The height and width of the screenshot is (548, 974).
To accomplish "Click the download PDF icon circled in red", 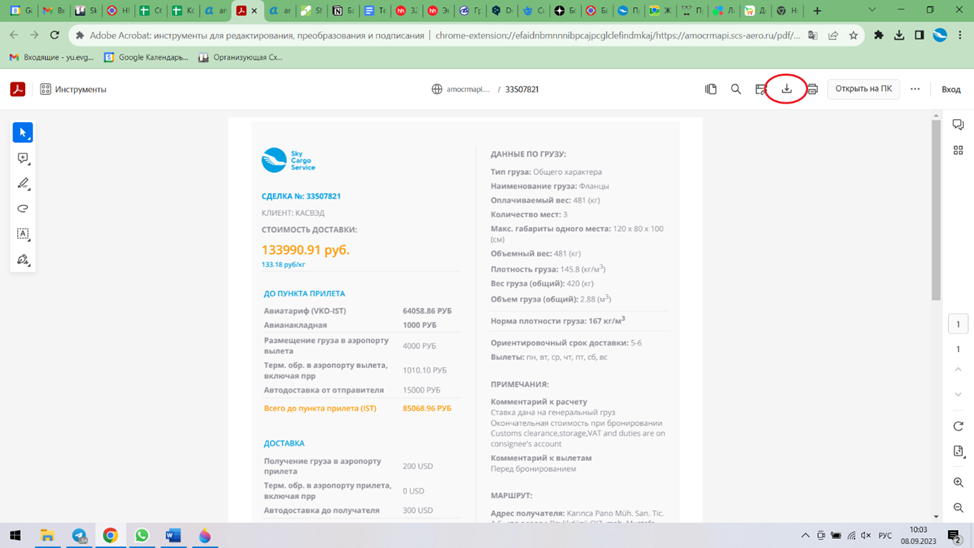I will point(787,89).
